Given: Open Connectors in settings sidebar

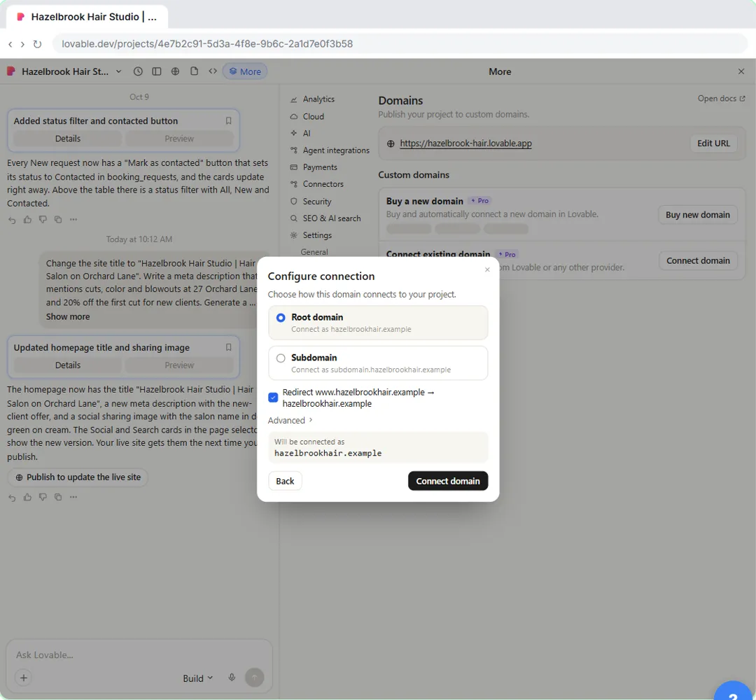Looking at the screenshot, I should [323, 184].
